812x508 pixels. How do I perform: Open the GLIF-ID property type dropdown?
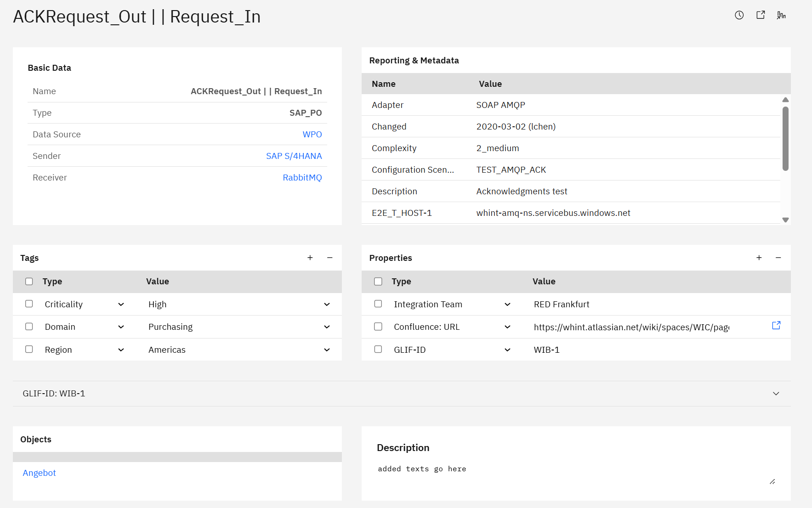click(507, 350)
